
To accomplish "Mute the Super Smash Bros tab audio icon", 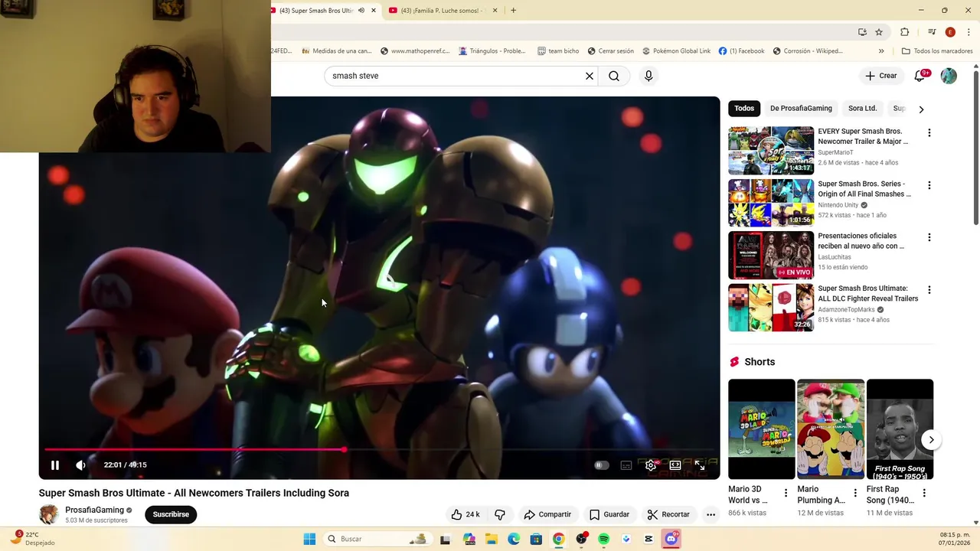I will click(361, 11).
